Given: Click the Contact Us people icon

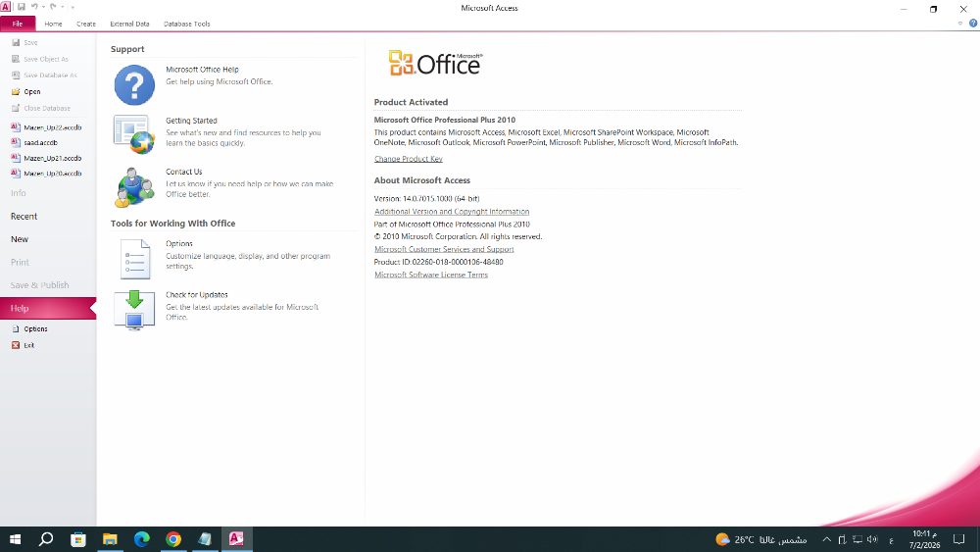Looking at the screenshot, I should (x=134, y=186).
